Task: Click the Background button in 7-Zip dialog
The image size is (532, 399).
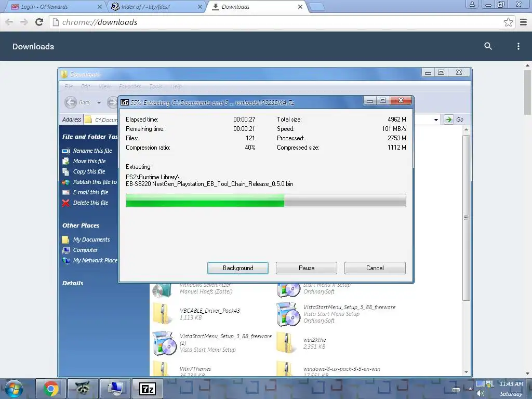Action: [237, 268]
